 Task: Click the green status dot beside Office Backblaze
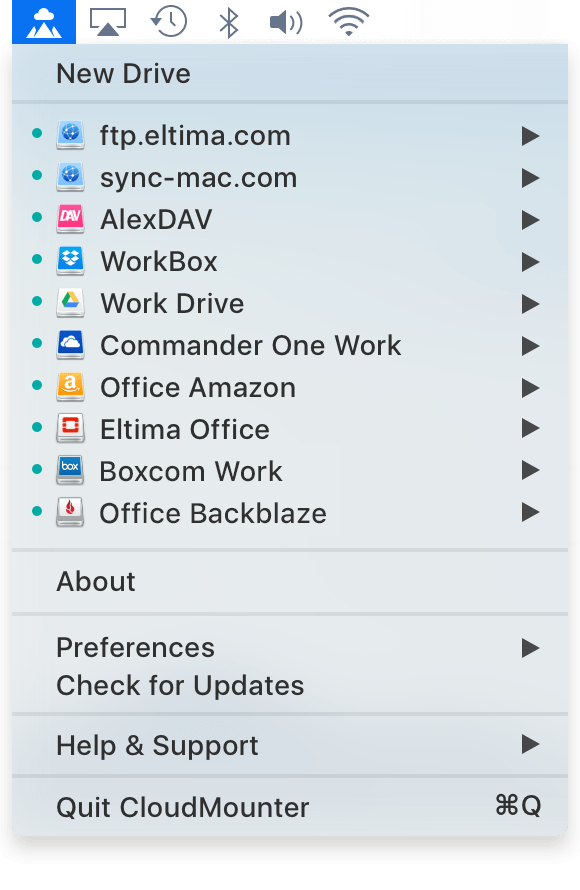(37, 511)
